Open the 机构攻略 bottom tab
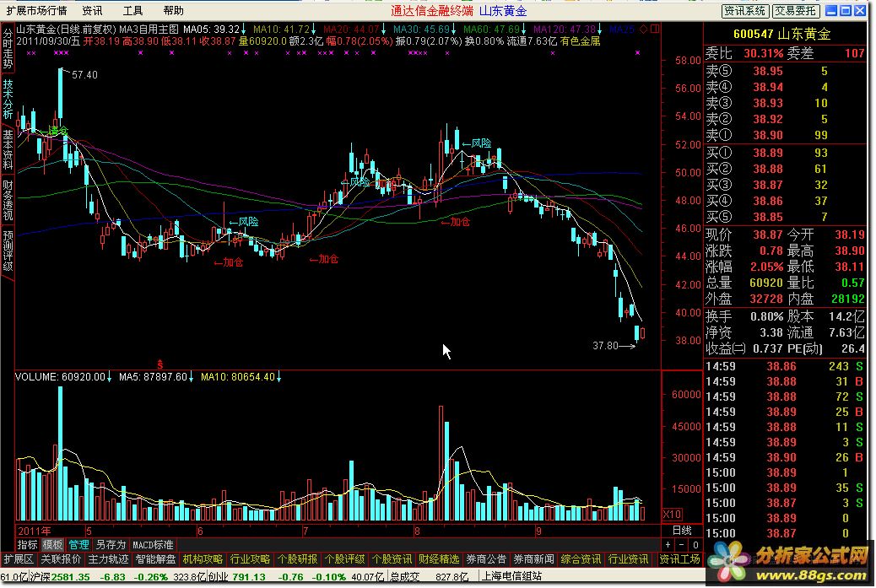The height and width of the screenshot is (588, 876). coord(203,559)
